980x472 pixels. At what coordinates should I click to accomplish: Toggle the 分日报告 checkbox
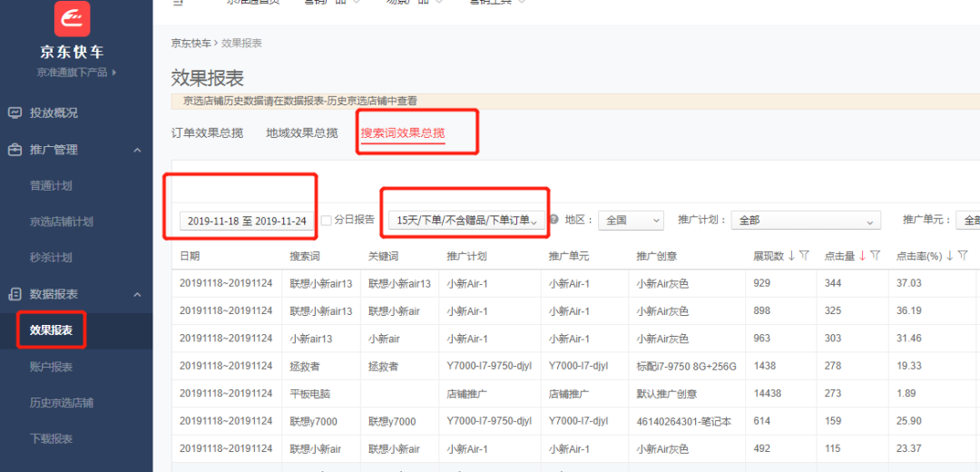click(327, 220)
